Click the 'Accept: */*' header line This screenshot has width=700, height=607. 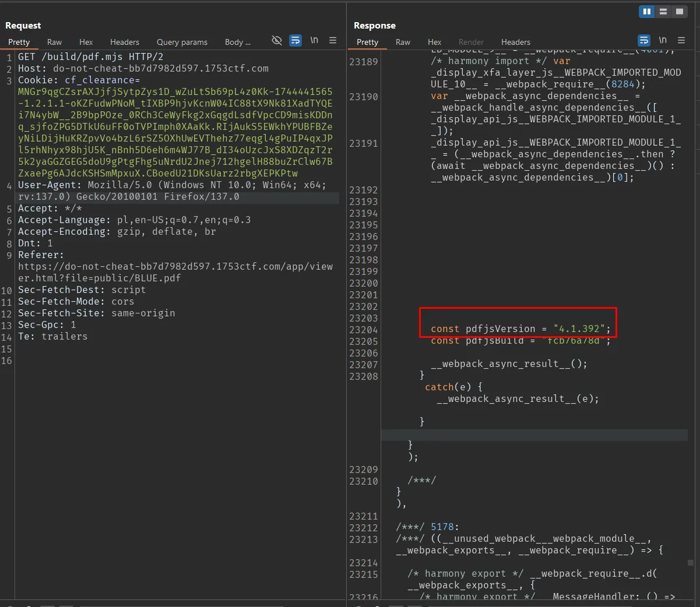[x=50, y=209]
